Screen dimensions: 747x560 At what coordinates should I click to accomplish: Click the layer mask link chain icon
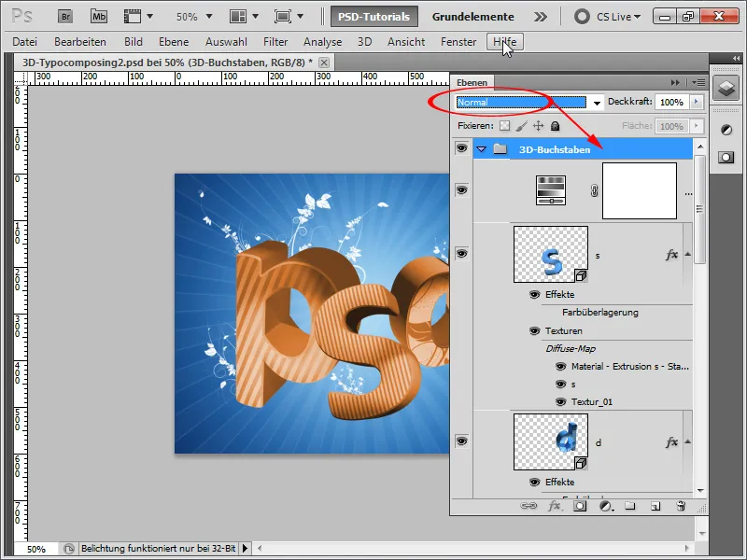pyautogui.click(x=594, y=191)
